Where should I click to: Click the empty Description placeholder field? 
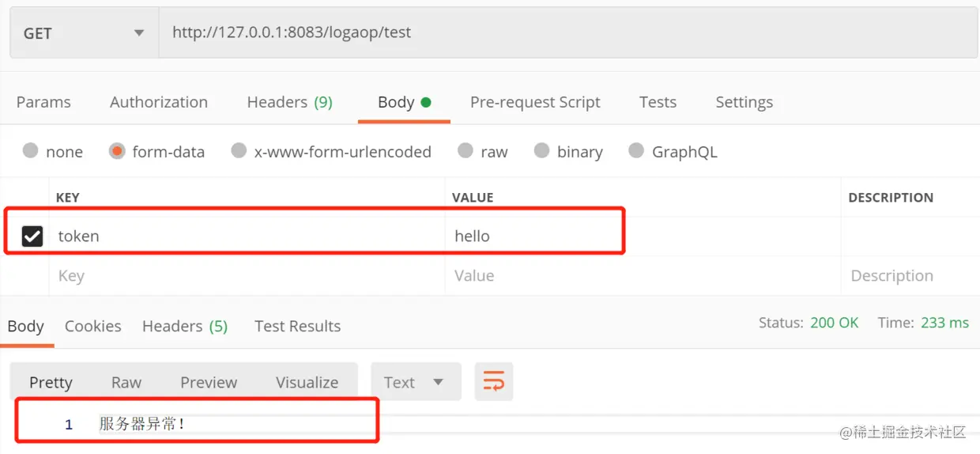(910, 276)
